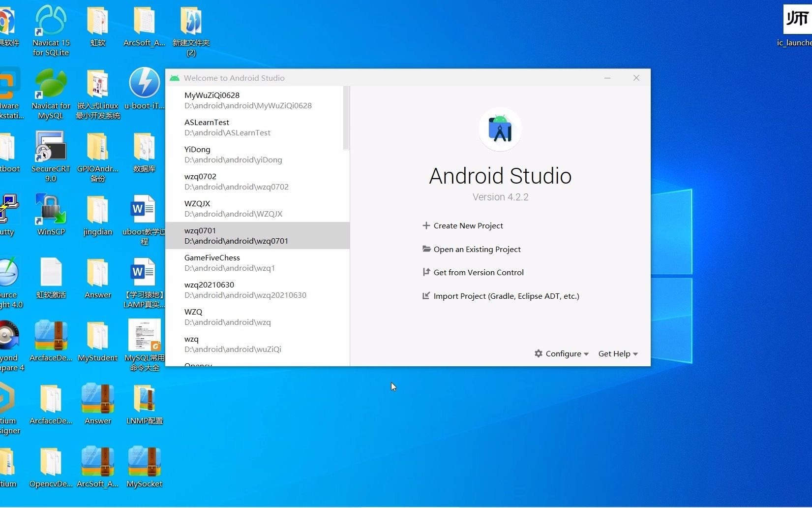The height and width of the screenshot is (508, 812).
Task: Open the 嵌入式Linux最小开发系统 folder
Action: click(x=98, y=94)
